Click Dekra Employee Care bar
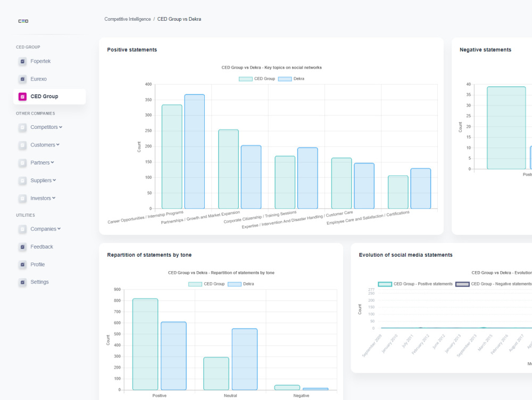 (x=421, y=189)
